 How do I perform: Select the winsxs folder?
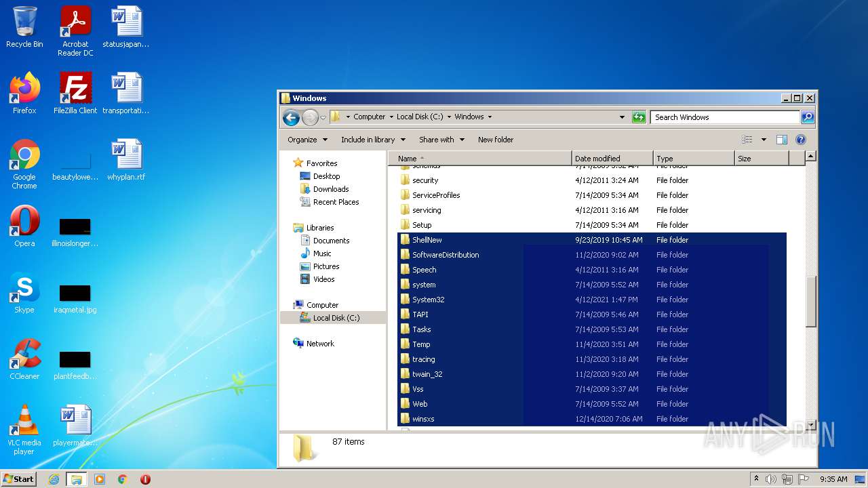[591, 419]
